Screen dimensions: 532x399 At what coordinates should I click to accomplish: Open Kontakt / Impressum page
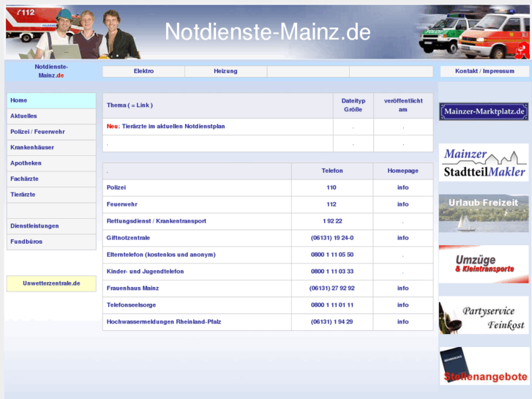point(484,71)
